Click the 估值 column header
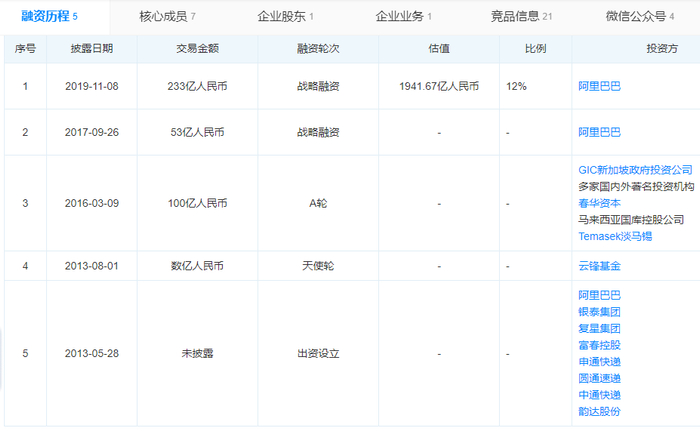Screen dimensions: 700x431 tap(439, 49)
